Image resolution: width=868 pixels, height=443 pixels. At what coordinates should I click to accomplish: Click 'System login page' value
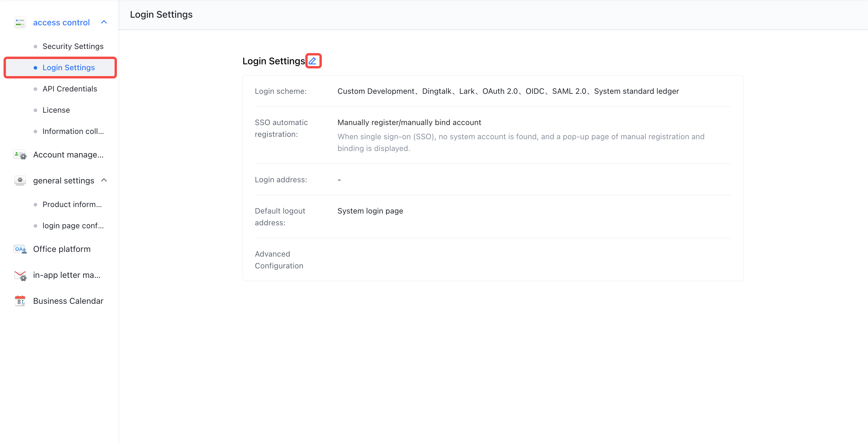point(370,211)
